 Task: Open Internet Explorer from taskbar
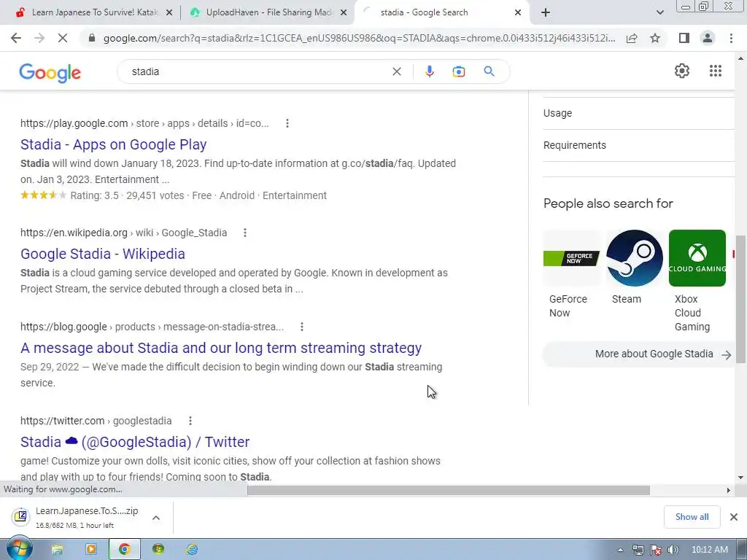(192, 550)
